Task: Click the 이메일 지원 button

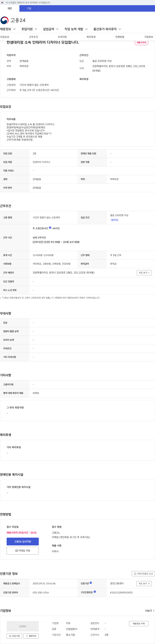Action: point(23,551)
